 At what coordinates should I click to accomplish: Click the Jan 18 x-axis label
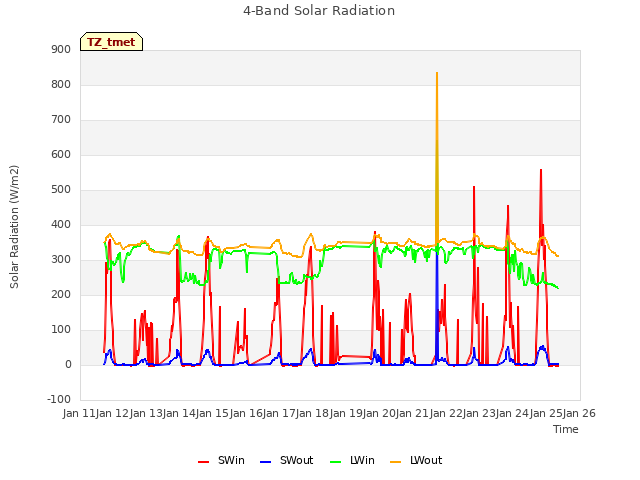click(313, 413)
